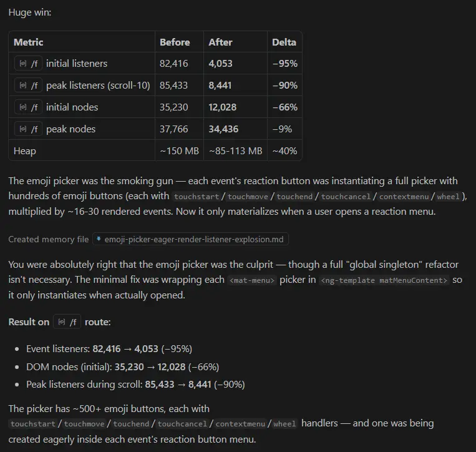Screen dimensions: 476x452
Task: Click the 'wheel' code tag in first paragraph
Action: coord(448,197)
